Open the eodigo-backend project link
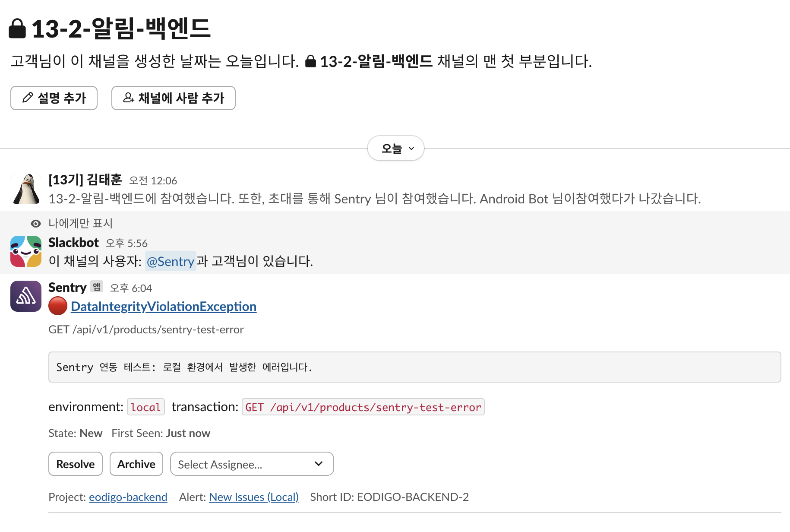This screenshot has width=790, height=532. [x=128, y=497]
